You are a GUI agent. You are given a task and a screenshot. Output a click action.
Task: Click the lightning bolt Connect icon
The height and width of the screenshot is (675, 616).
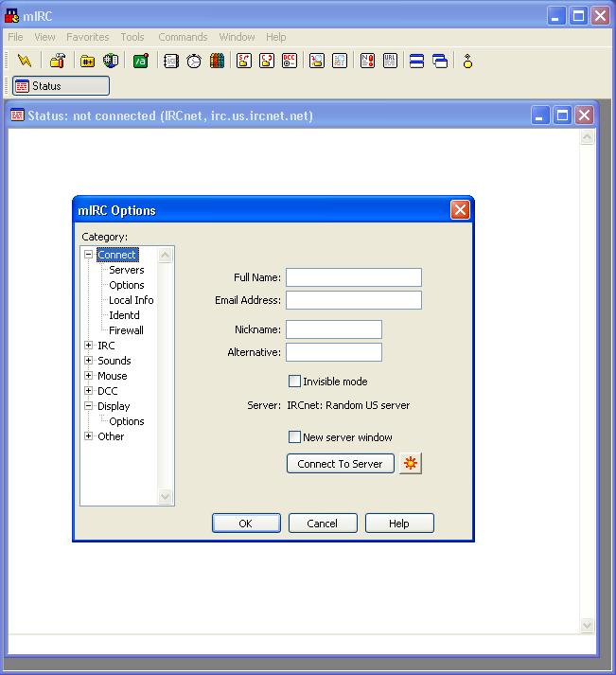25,62
